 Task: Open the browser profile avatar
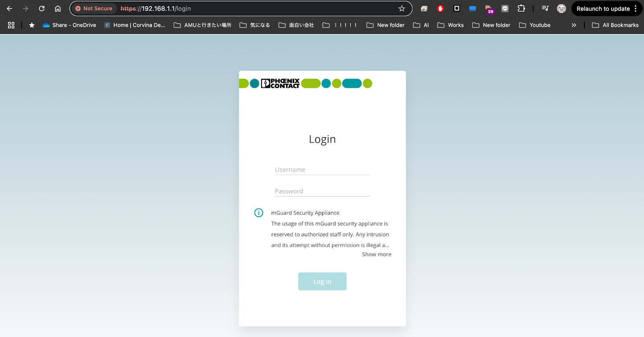pos(561,8)
